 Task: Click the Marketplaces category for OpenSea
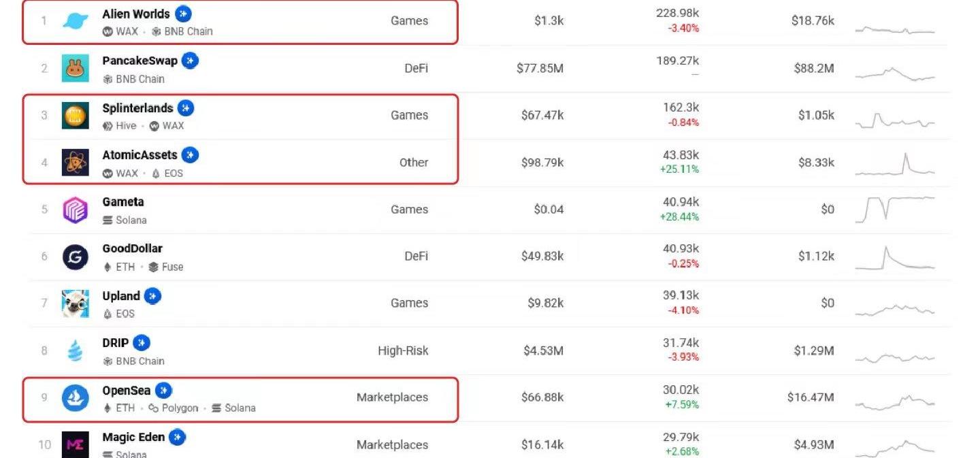point(392,397)
